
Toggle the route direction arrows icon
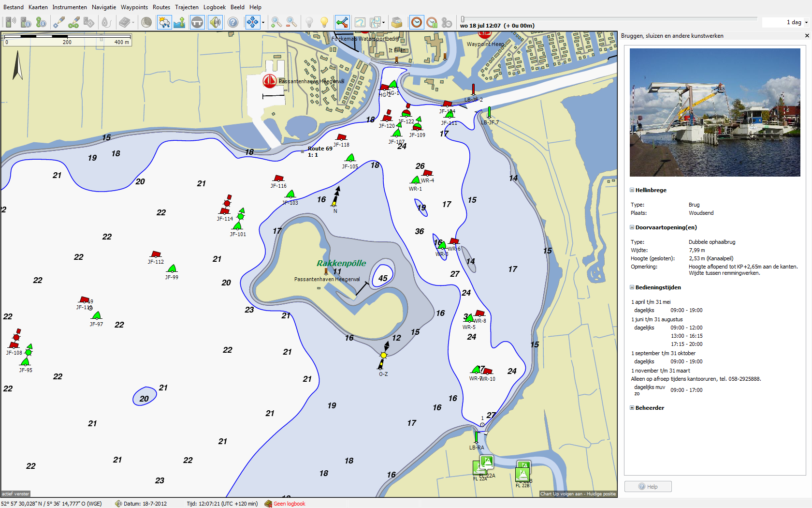pos(342,22)
